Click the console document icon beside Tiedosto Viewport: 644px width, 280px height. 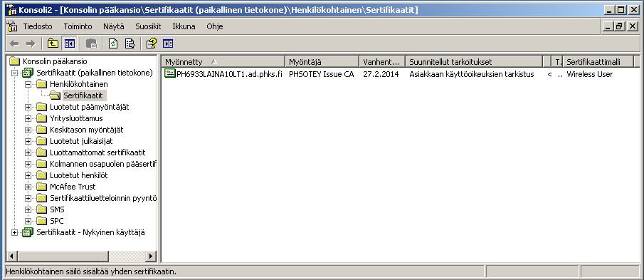pos(12,27)
